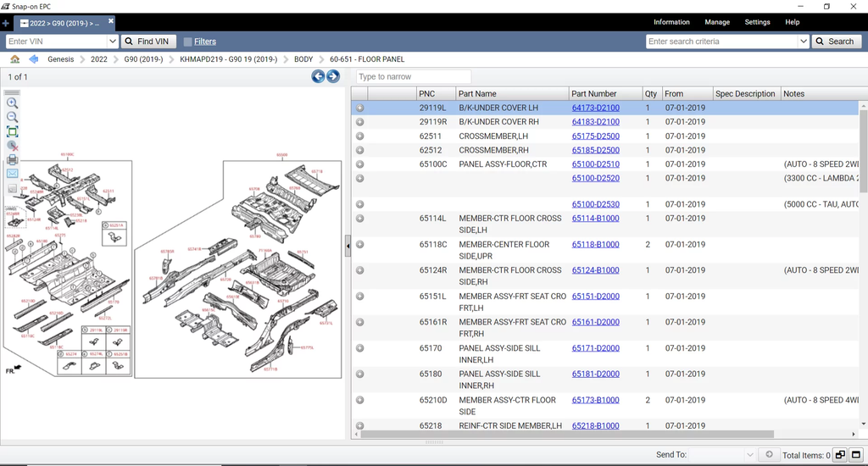This screenshot has height=466, width=868.
Task: Open the Settings menu
Action: tap(757, 22)
